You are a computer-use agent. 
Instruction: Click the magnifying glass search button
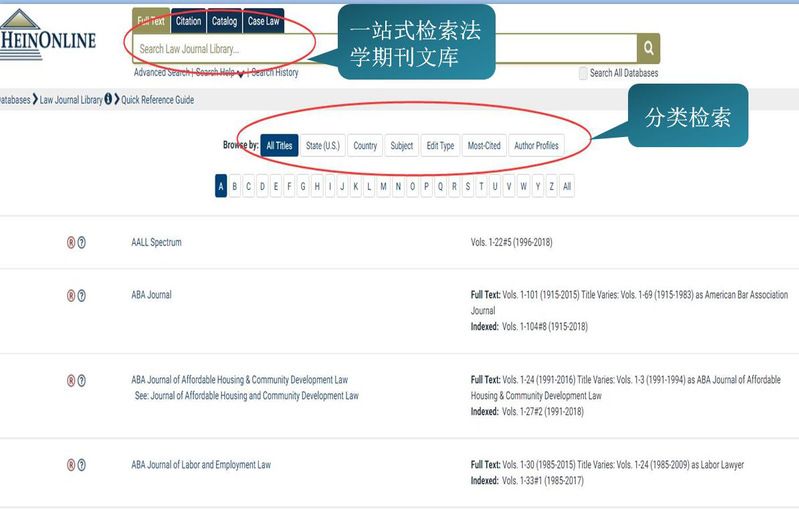(649, 48)
